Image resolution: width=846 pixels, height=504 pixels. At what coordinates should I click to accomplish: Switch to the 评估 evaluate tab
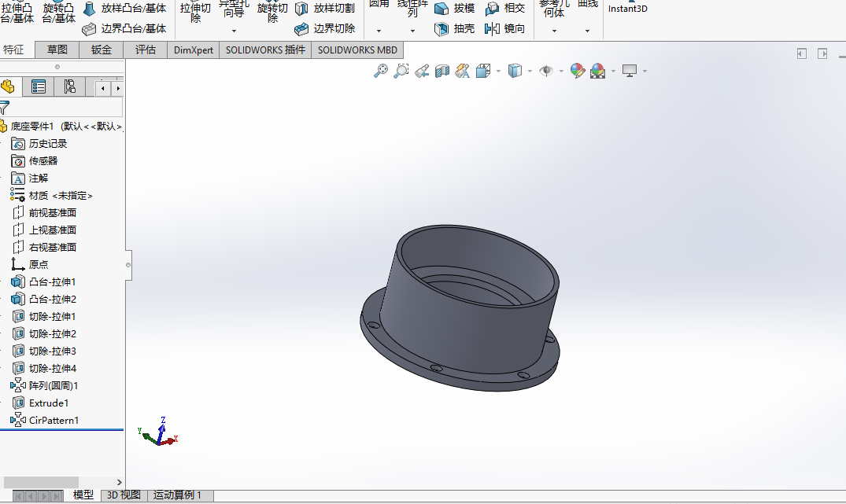(146, 50)
